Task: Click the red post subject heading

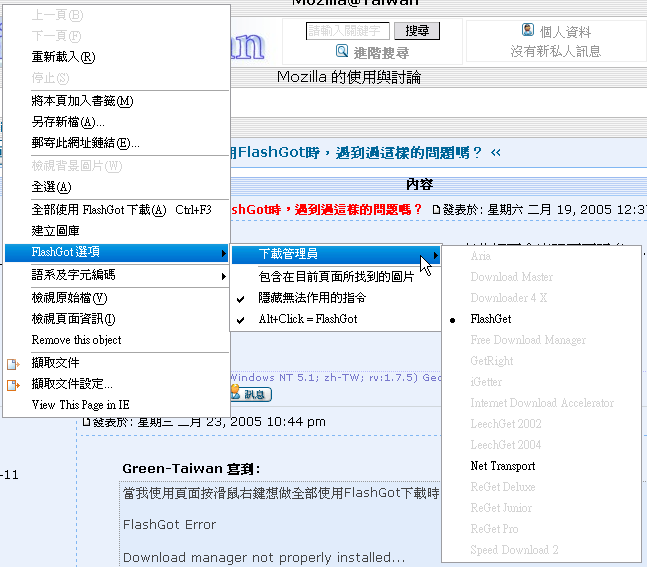Action: click(x=326, y=210)
